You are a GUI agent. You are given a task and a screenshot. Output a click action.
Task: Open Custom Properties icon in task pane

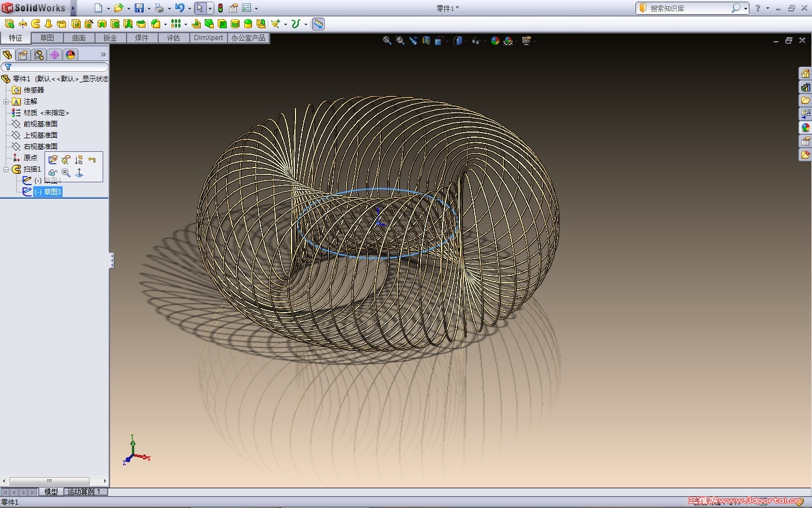(805, 141)
